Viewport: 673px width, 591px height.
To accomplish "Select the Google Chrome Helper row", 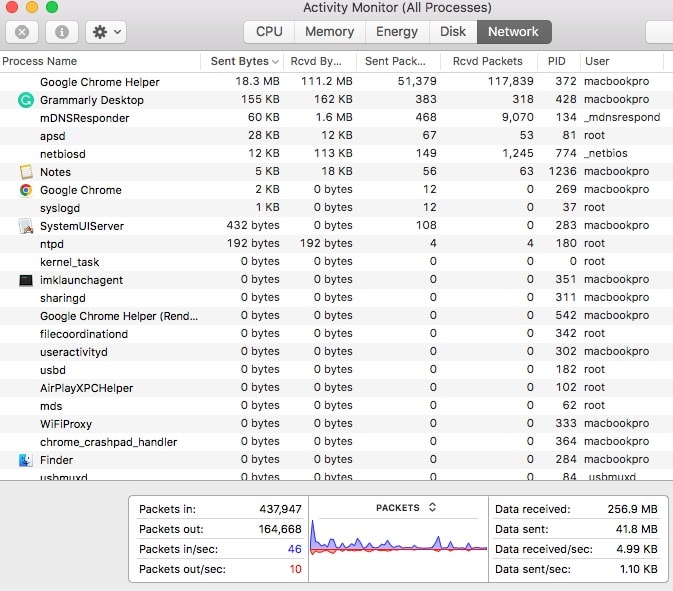I will click(336, 82).
